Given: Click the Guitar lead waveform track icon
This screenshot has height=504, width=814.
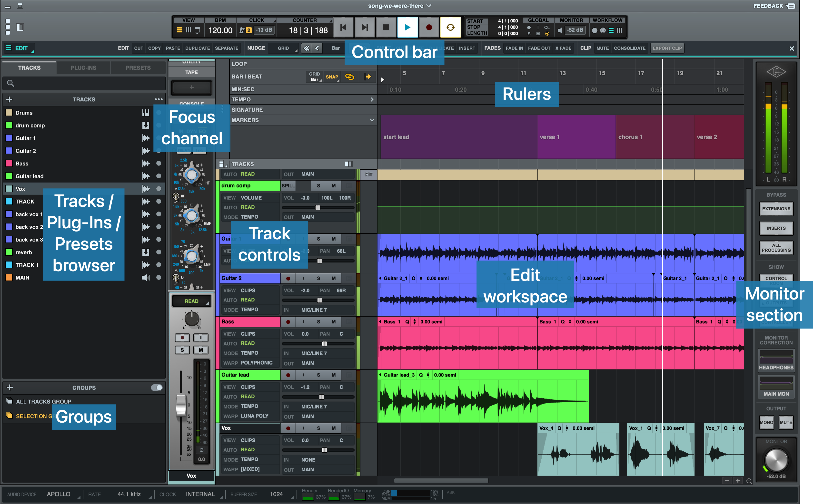Looking at the screenshot, I should click(146, 176).
